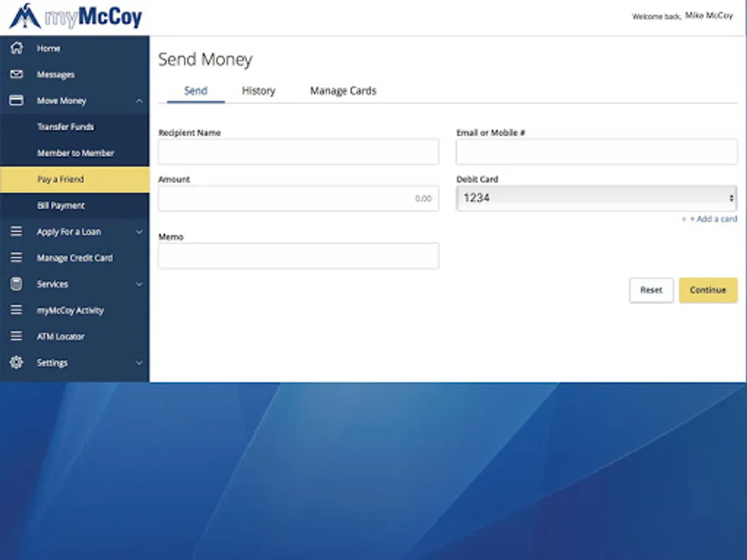
Task: Switch to the History tab
Action: pos(258,91)
